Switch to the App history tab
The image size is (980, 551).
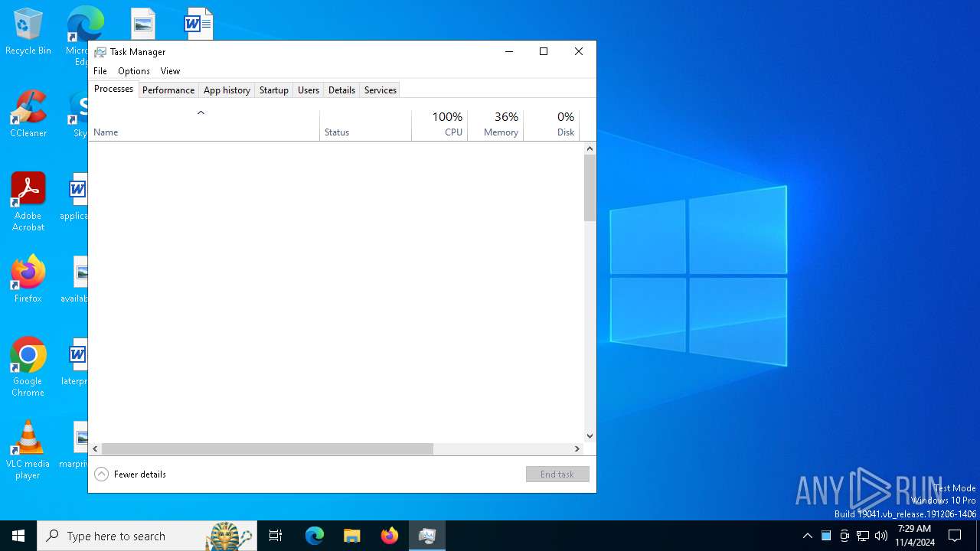(227, 90)
